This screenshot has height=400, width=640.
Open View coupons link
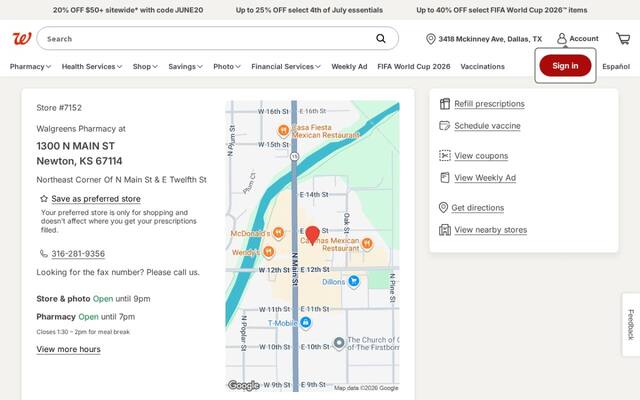tap(481, 156)
